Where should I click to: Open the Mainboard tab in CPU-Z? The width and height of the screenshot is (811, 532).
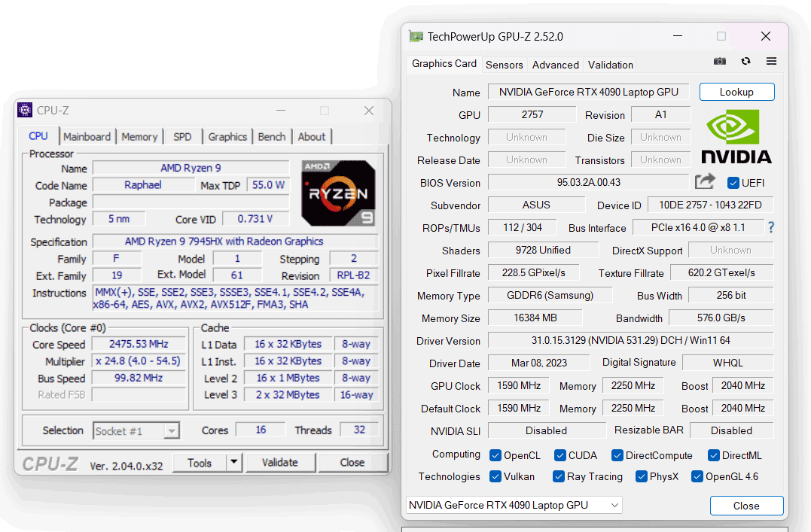87,137
